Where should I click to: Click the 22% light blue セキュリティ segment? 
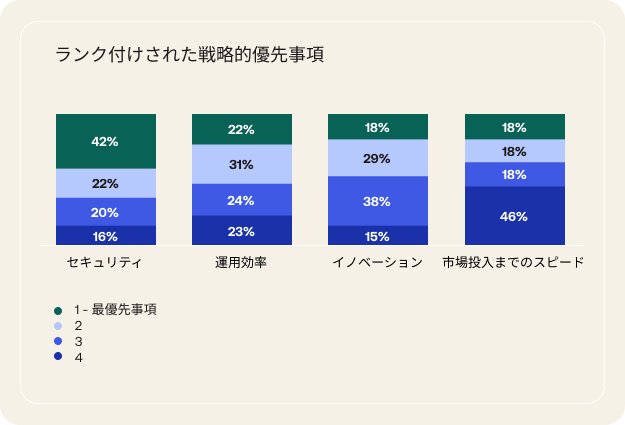coord(105,183)
